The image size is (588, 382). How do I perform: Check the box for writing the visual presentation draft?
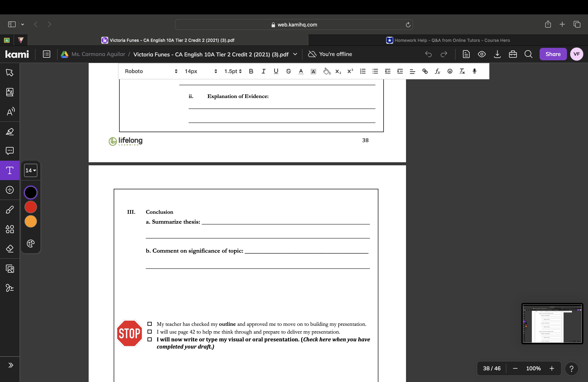pyautogui.click(x=150, y=339)
